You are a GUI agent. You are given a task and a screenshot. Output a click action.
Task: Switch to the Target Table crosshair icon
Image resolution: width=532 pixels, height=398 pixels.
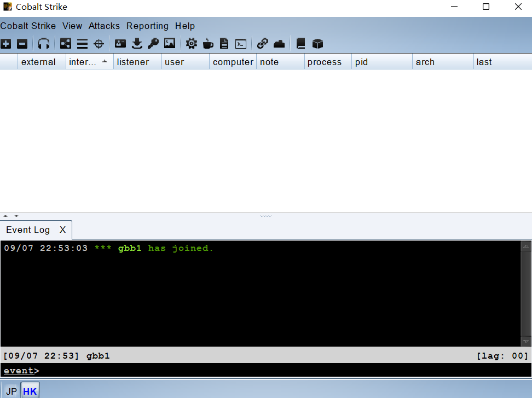pos(99,44)
